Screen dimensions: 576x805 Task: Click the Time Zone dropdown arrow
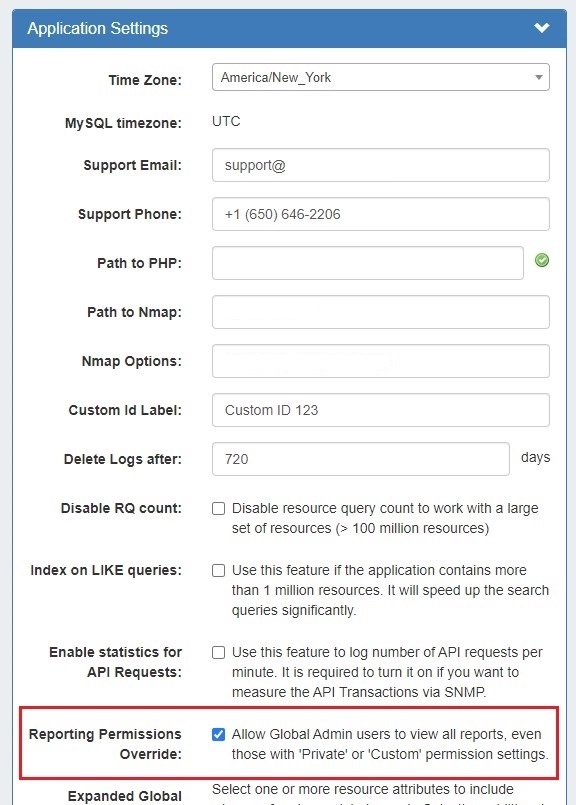(x=539, y=78)
